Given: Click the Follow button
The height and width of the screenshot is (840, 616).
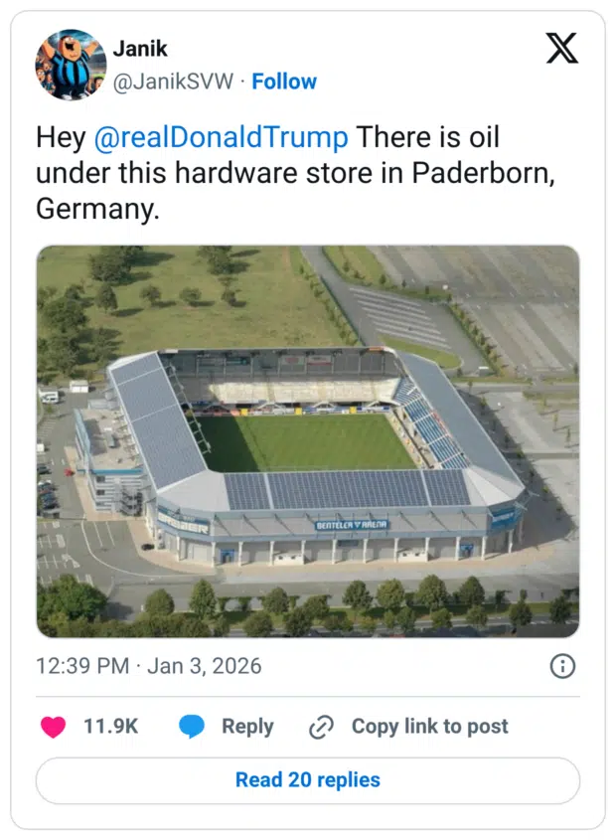Looking at the screenshot, I should click(285, 82).
